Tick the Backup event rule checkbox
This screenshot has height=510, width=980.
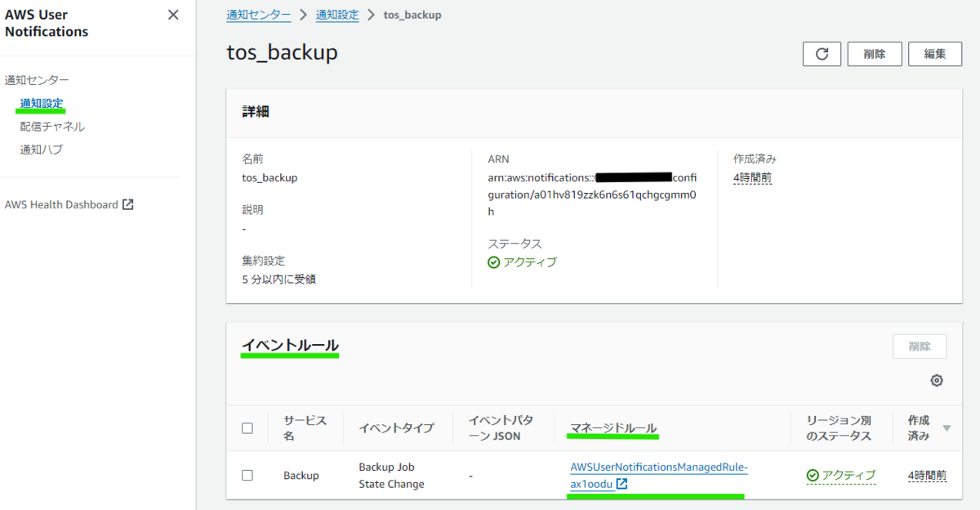point(247,475)
